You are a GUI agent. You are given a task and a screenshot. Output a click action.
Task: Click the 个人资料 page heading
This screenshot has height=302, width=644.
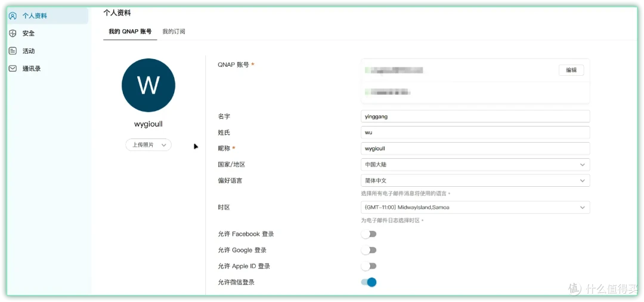coord(117,13)
